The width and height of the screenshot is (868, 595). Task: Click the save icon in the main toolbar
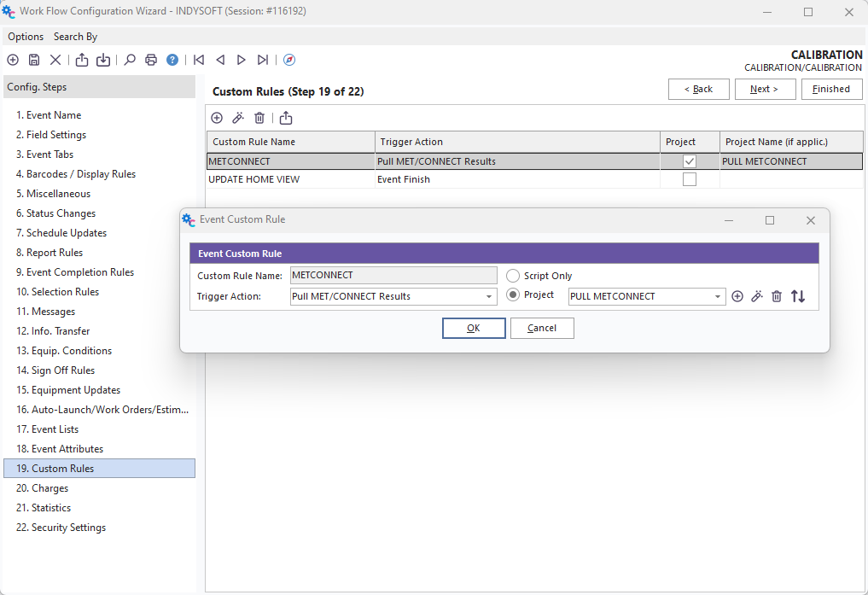34,60
